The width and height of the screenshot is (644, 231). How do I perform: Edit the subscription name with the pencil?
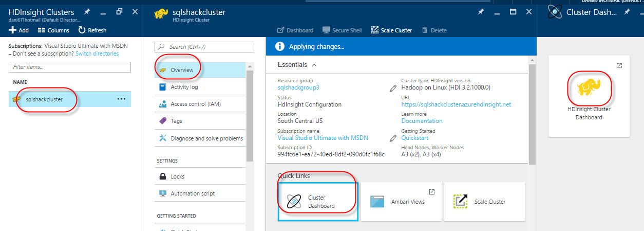[393, 138]
